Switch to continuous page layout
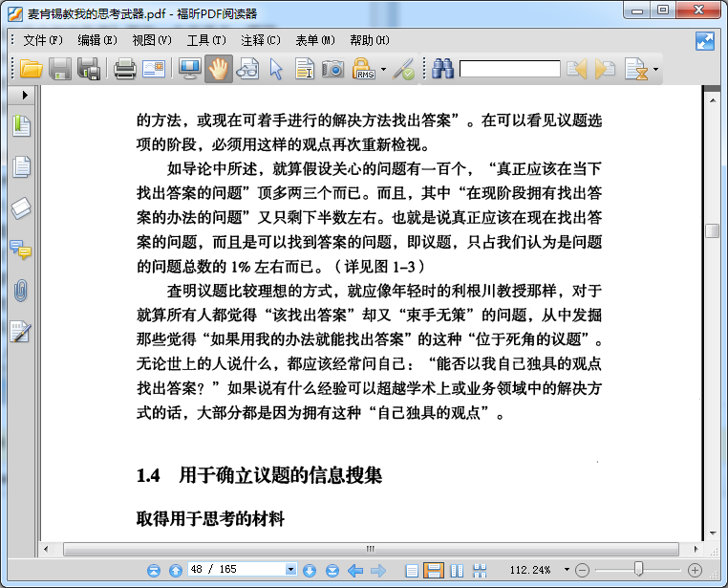 point(434,571)
